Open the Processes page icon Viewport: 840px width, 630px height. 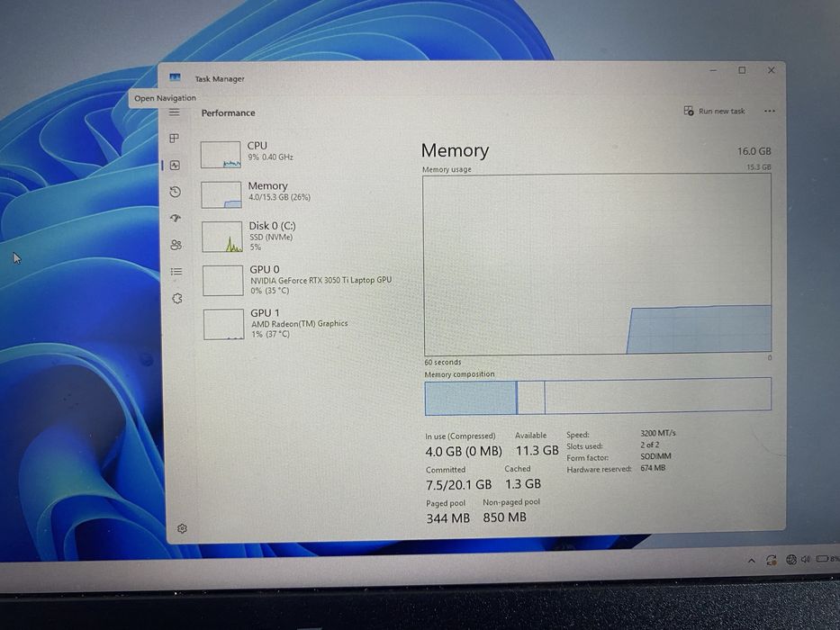pos(174,139)
